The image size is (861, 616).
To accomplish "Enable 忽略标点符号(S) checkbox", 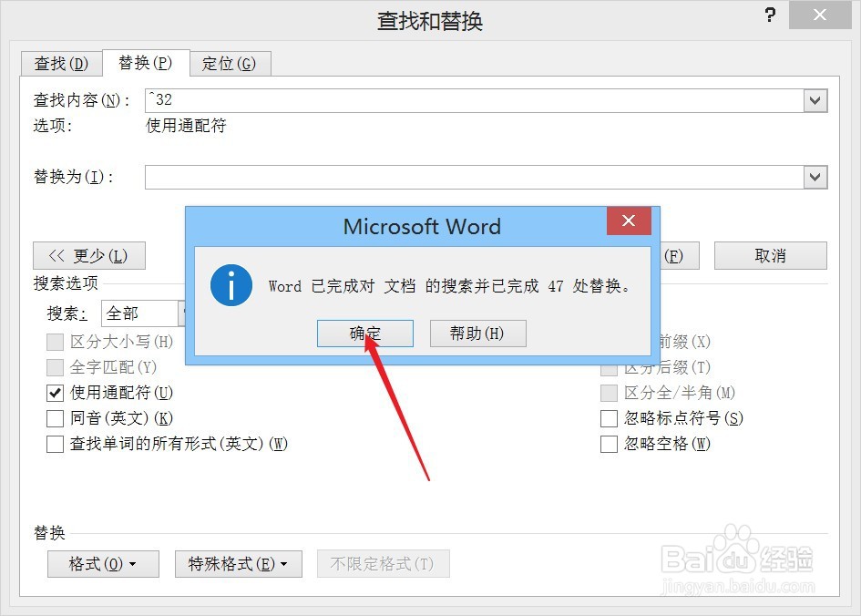I will click(x=609, y=418).
